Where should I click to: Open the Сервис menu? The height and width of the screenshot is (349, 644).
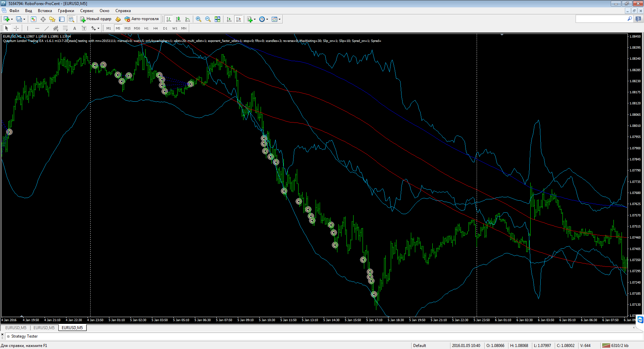[87, 11]
